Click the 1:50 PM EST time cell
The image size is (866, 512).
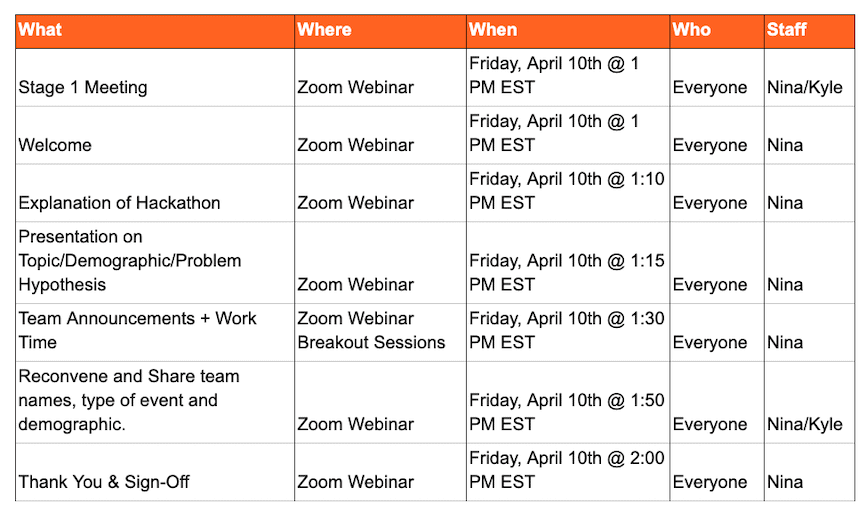pos(568,402)
